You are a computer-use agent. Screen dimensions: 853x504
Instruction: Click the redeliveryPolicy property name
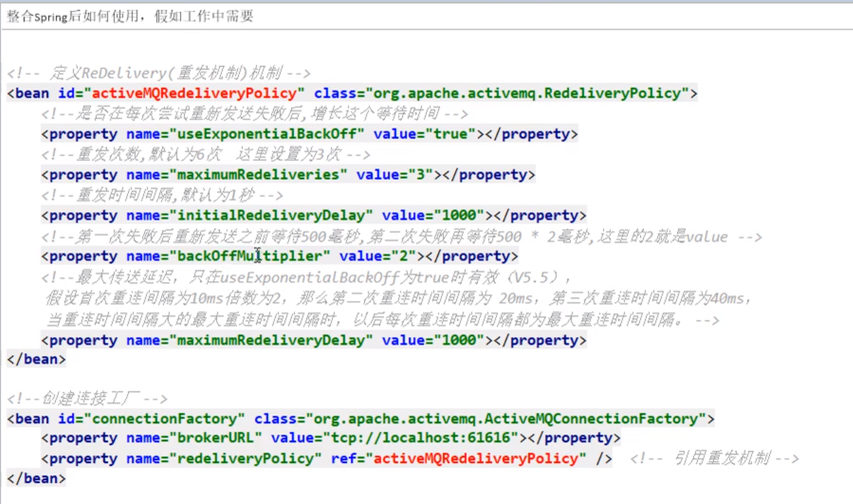point(245,459)
